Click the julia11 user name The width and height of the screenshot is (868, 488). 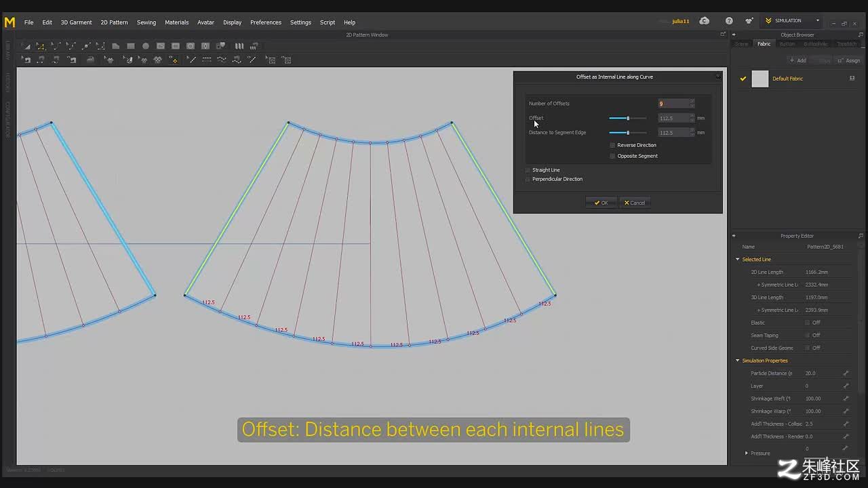click(x=680, y=22)
